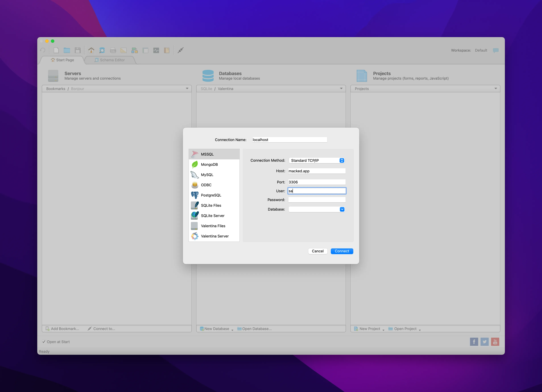Choose Valentina Server from list
The width and height of the screenshot is (542, 392).
[x=214, y=236]
